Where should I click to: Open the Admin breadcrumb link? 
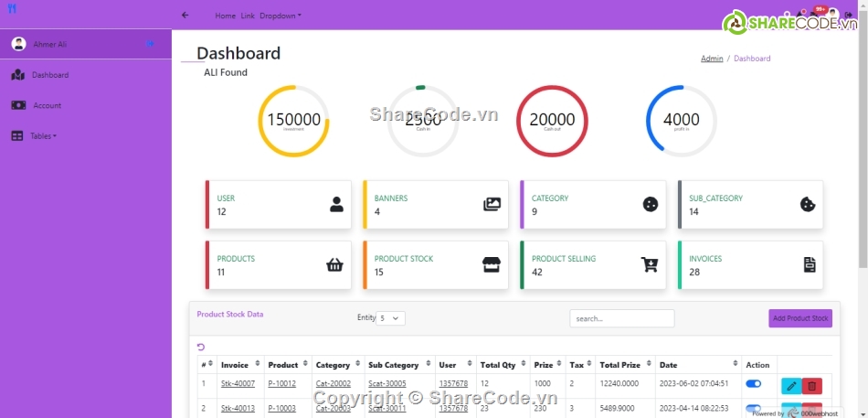[x=712, y=59]
